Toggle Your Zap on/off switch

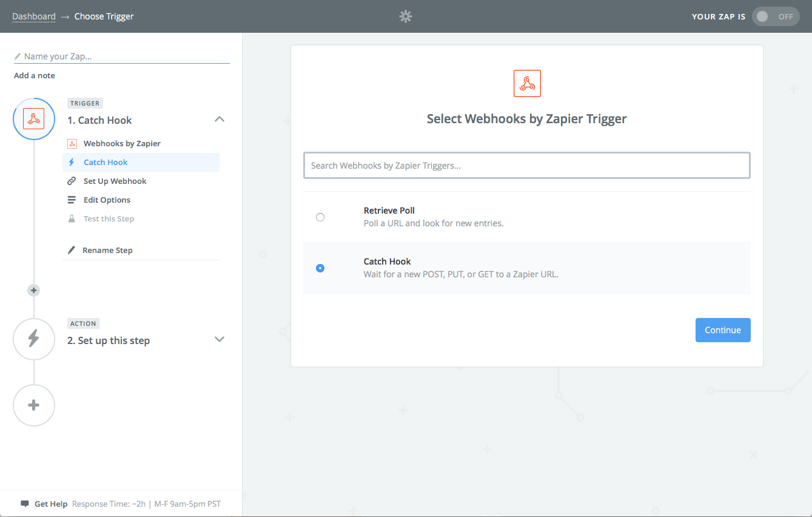tap(776, 16)
